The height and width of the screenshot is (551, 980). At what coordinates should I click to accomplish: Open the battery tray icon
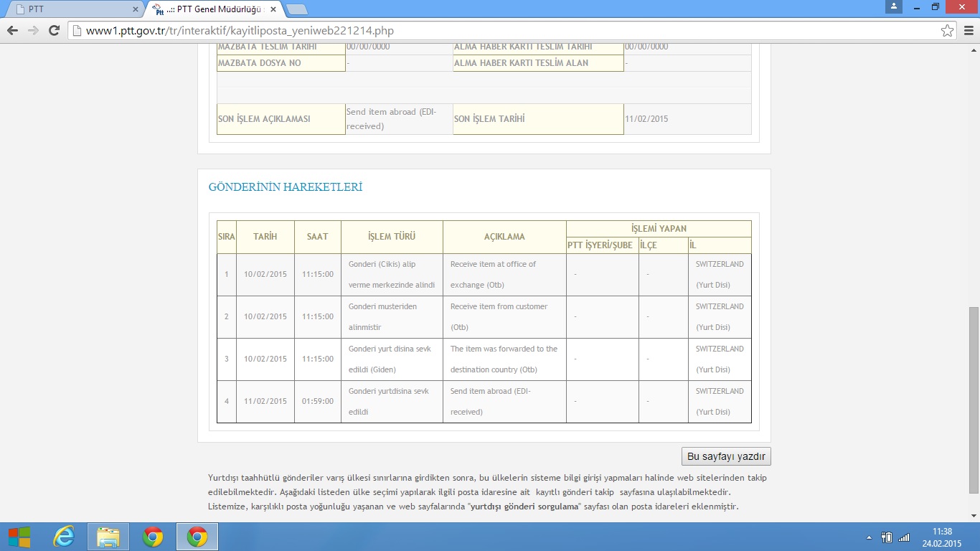point(887,537)
